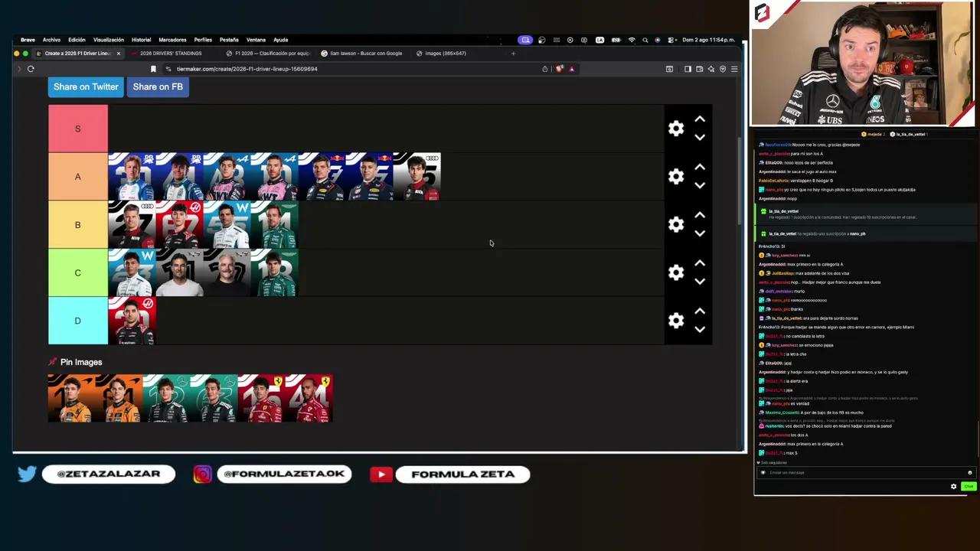Pick the Williams number 23 driver card

point(132,272)
